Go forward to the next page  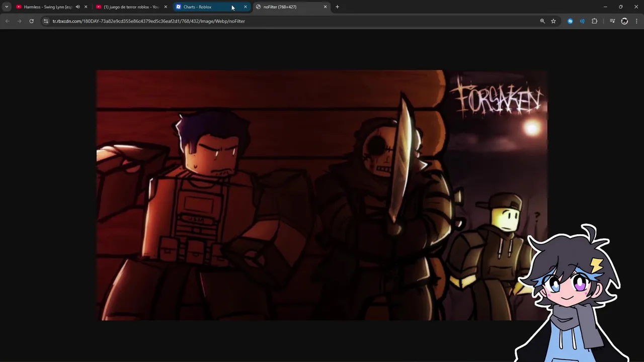pos(19,21)
